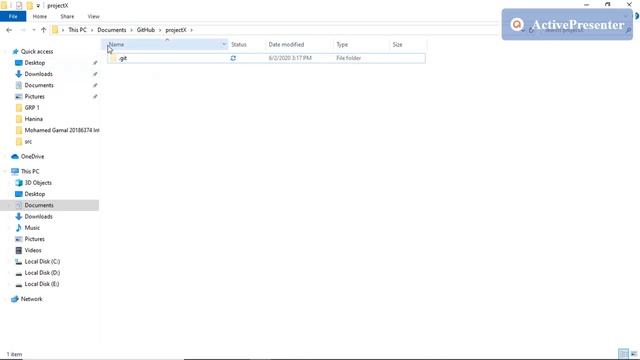Open Music under This PC
640x360 pixels.
32,228
